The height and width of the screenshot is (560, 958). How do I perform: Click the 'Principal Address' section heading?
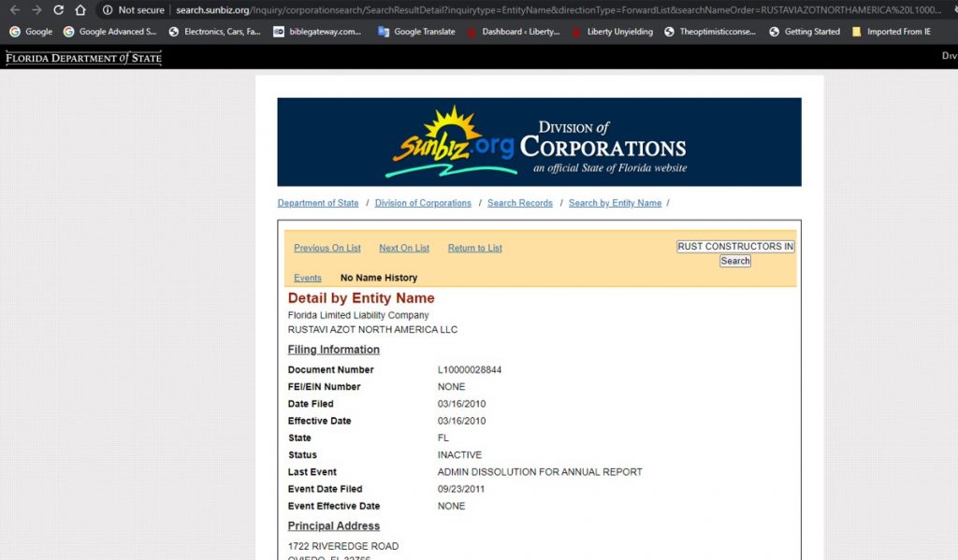(x=334, y=525)
